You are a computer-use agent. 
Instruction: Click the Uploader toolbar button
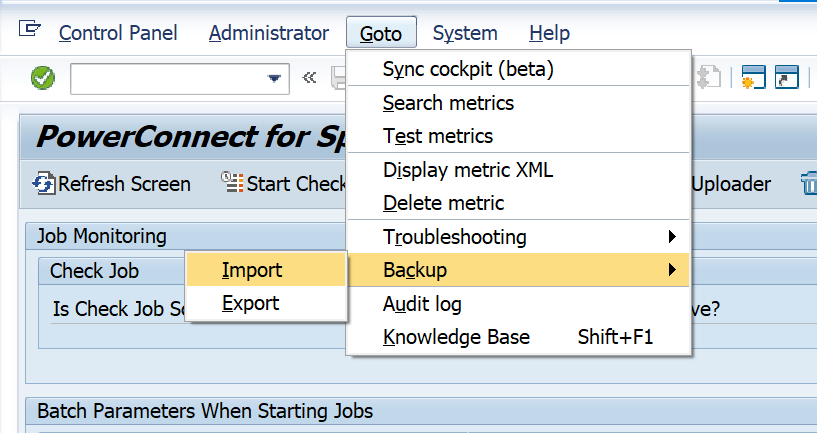(x=731, y=184)
